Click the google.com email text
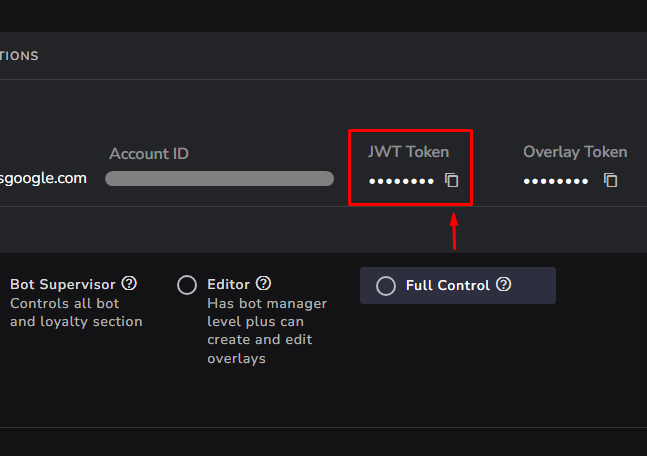 click(x=43, y=178)
